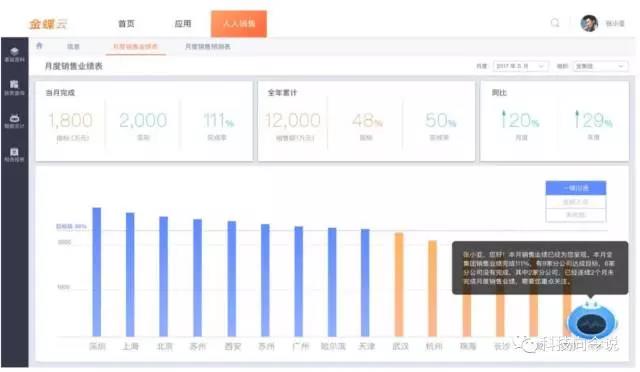Switch to the 月度销售预测表 tab
Image resolution: width=640 pixels, height=372 pixels.
[208, 47]
